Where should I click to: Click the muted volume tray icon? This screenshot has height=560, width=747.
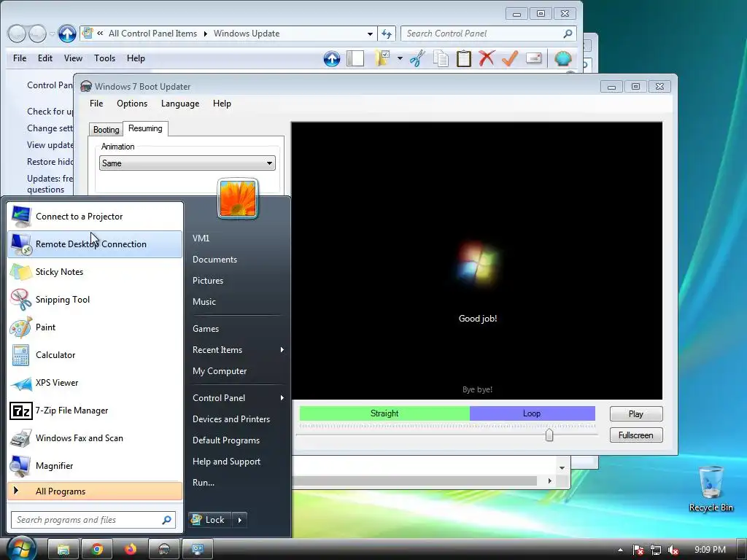[x=673, y=550]
